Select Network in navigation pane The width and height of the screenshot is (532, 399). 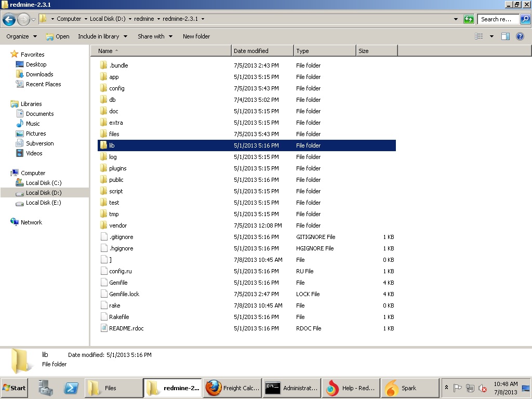pyautogui.click(x=31, y=222)
